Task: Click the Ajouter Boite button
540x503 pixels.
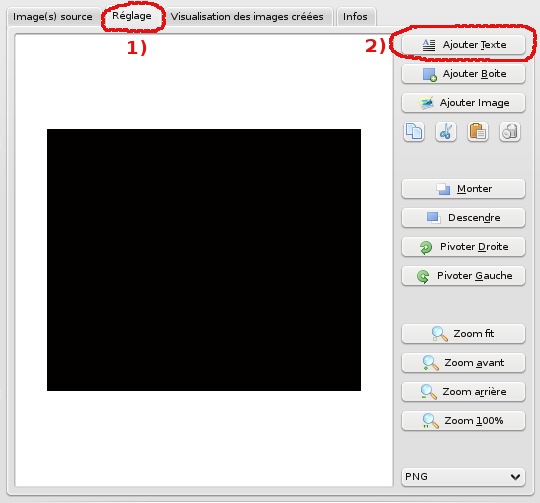Action: point(463,74)
